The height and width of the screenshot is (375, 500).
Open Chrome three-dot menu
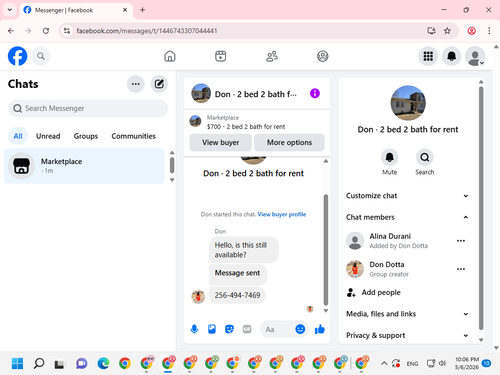[489, 31]
